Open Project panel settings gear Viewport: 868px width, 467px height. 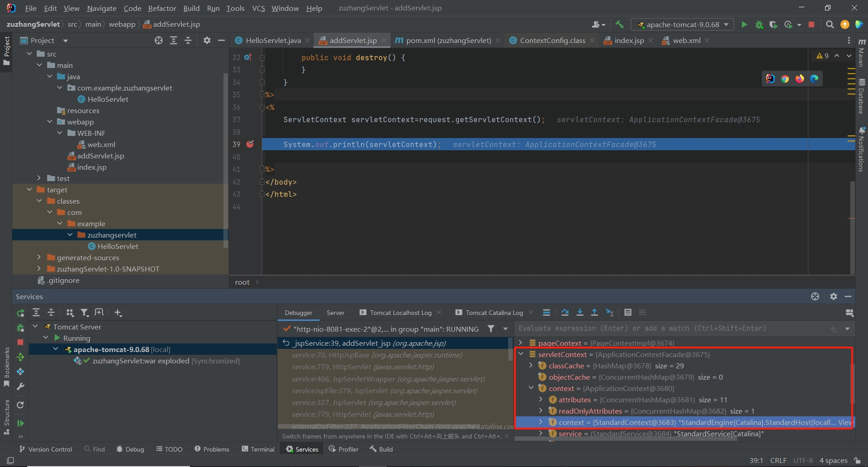(207, 40)
